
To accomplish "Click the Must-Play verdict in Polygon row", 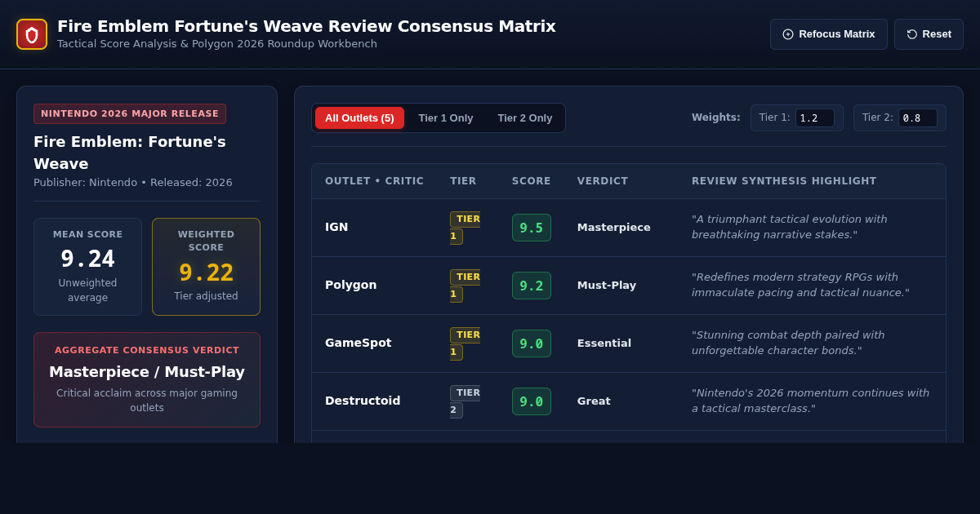I will (x=607, y=286).
